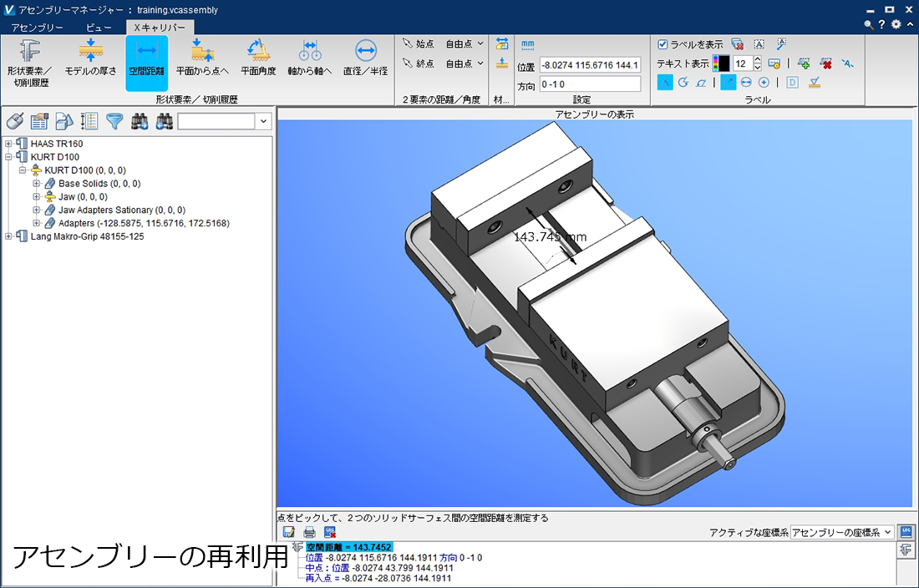Expand the Jaw (0, 0, 0) node
919x588 pixels.
tap(36, 197)
